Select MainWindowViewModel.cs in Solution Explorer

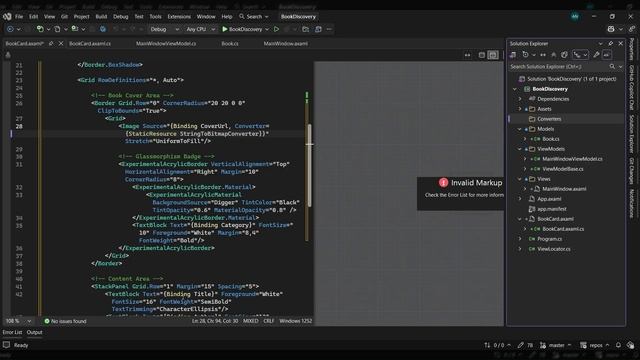(572, 159)
